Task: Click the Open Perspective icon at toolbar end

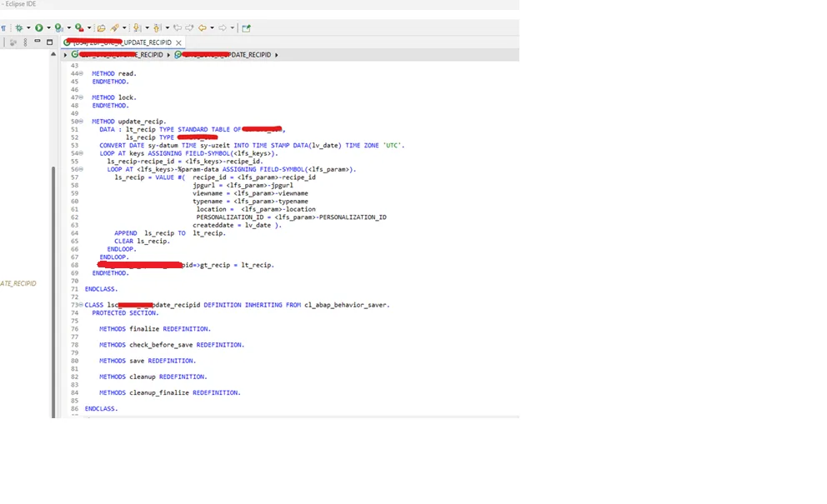Action: click(246, 28)
